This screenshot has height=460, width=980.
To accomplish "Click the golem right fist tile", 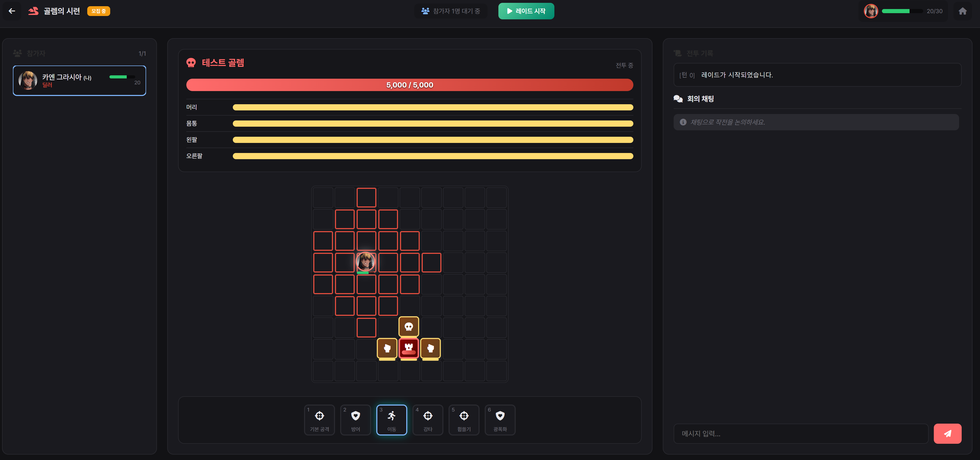I will pyautogui.click(x=430, y=348).
